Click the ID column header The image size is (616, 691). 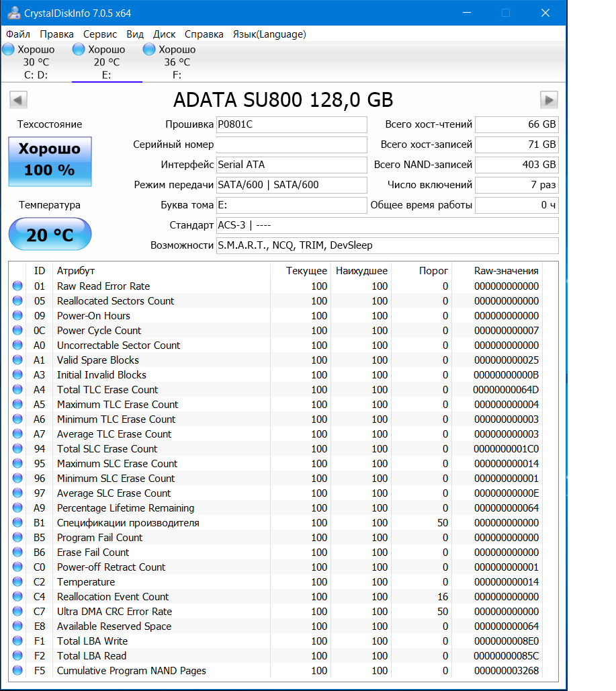pos(40,271)
